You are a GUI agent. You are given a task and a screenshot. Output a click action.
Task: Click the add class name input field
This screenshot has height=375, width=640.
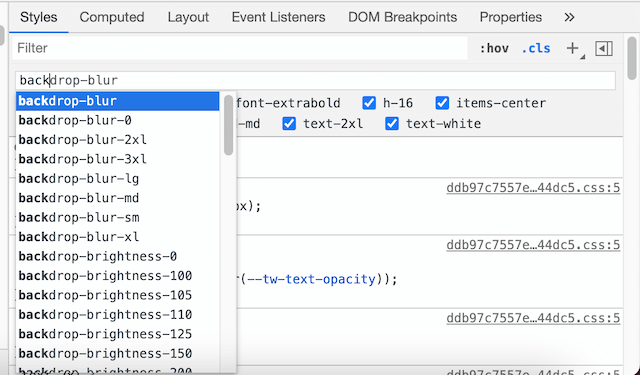click(316, 80)
